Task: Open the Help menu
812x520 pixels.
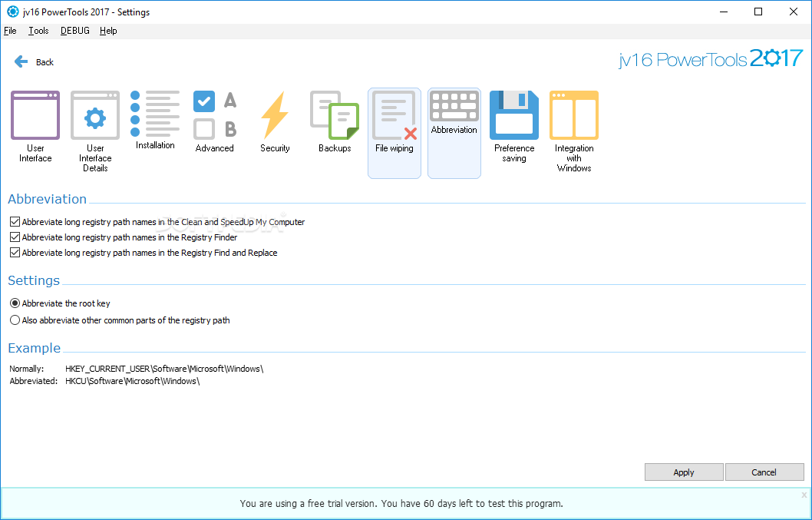Action: click(108, 31)
